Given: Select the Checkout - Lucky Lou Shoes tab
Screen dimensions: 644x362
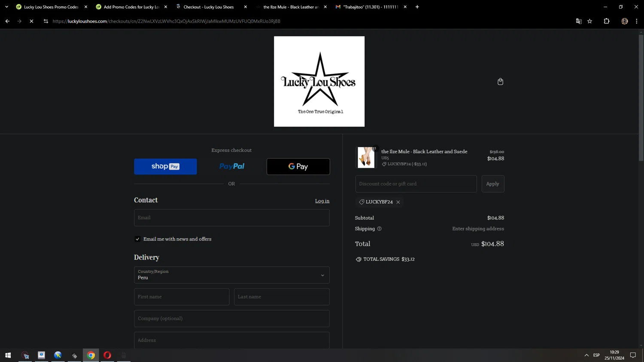Looking at the screenshot, I should tap(208, 7).
